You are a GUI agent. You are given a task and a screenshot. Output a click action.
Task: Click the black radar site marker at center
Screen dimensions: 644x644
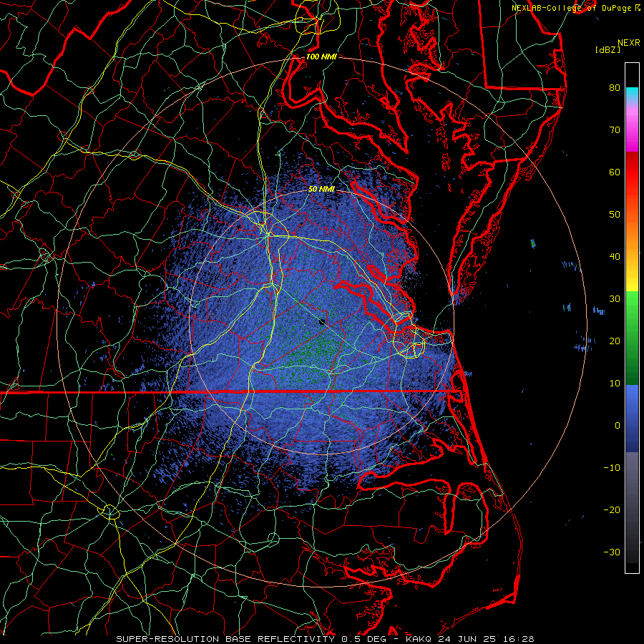(322, 322)
